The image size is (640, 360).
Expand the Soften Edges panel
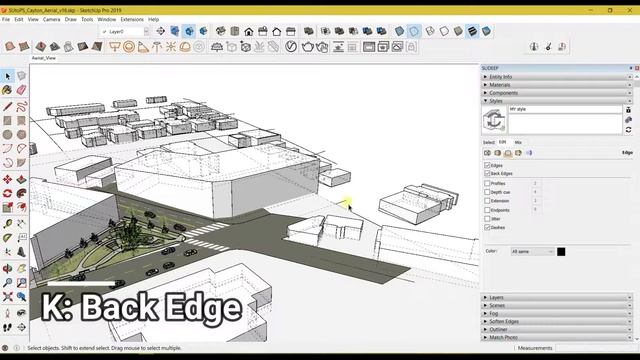point(557,321)
